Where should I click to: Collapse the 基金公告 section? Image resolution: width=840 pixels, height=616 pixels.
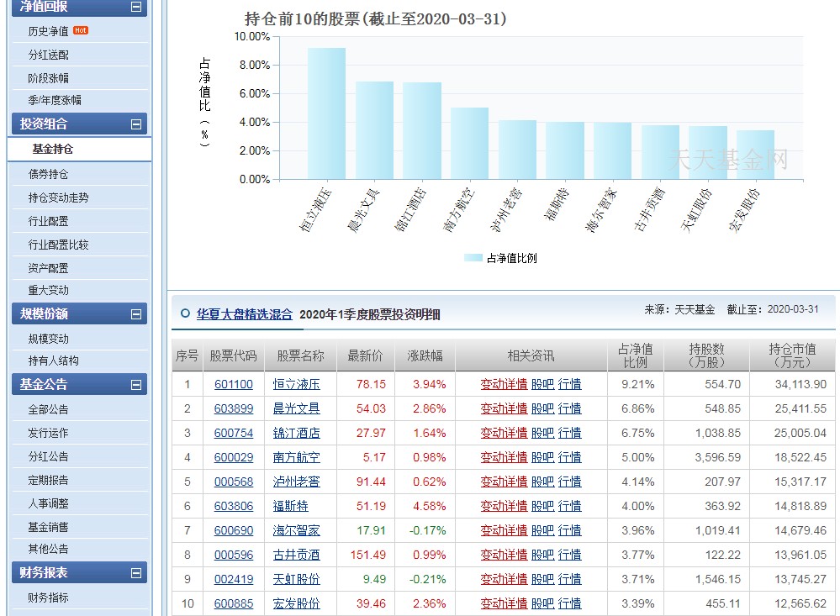(137, 385)
